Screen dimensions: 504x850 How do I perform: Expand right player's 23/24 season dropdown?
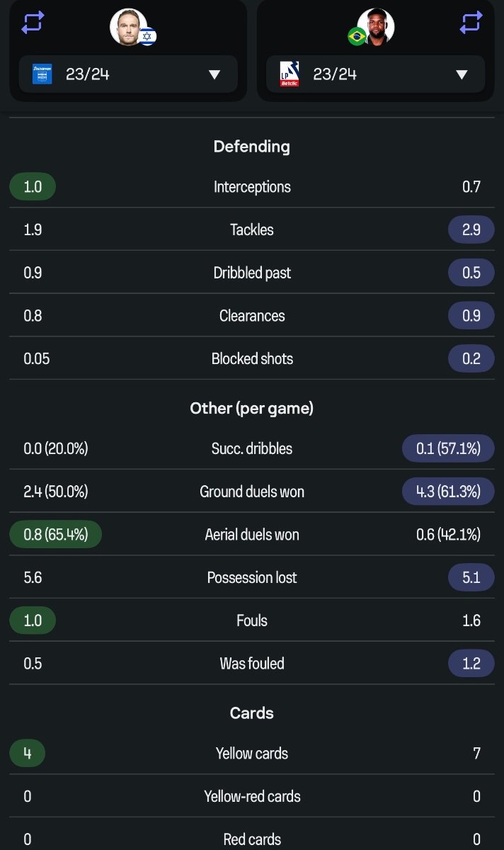376,74
